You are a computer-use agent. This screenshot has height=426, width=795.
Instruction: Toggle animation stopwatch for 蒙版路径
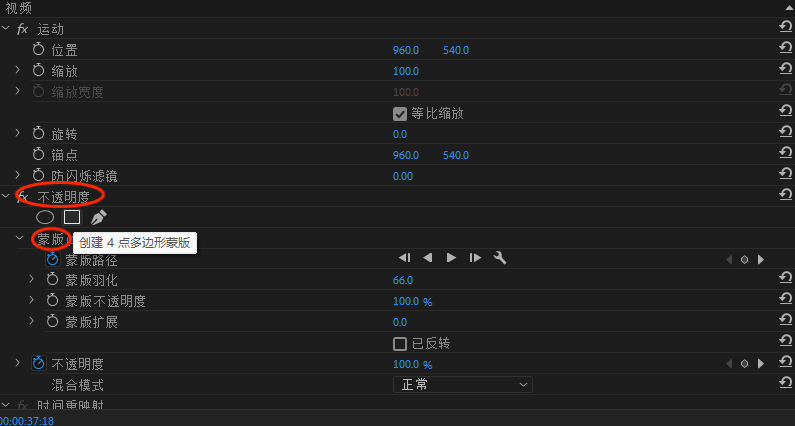coord(53,260)
